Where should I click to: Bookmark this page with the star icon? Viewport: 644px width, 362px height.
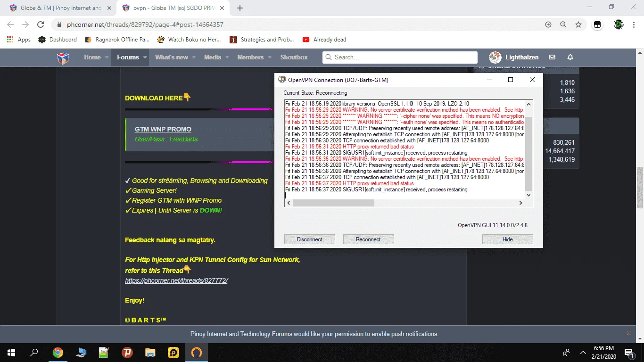pos(578,25)
